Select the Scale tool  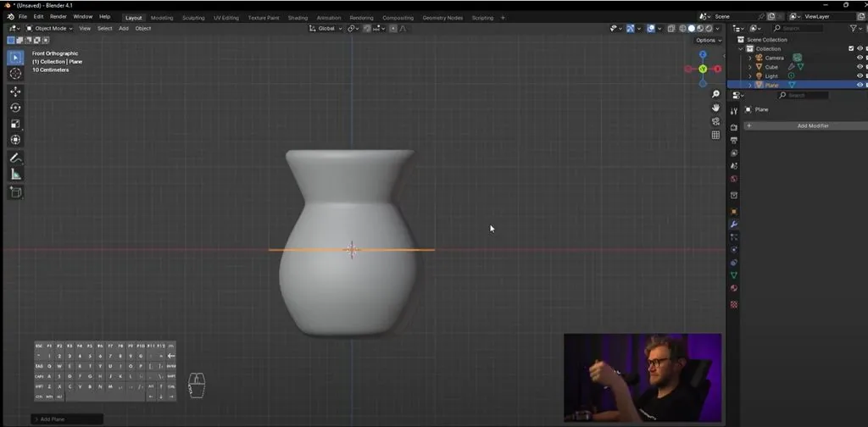point(15,124)
